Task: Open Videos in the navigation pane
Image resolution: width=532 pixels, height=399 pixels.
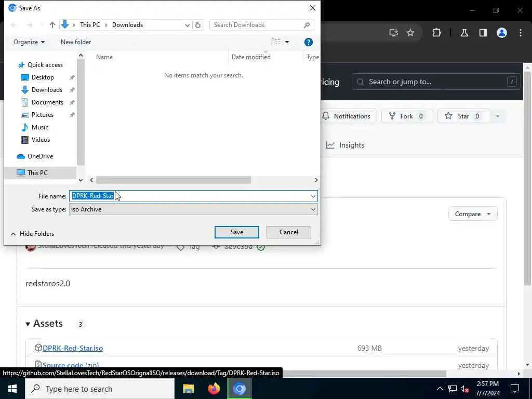Action: (41, 139)
